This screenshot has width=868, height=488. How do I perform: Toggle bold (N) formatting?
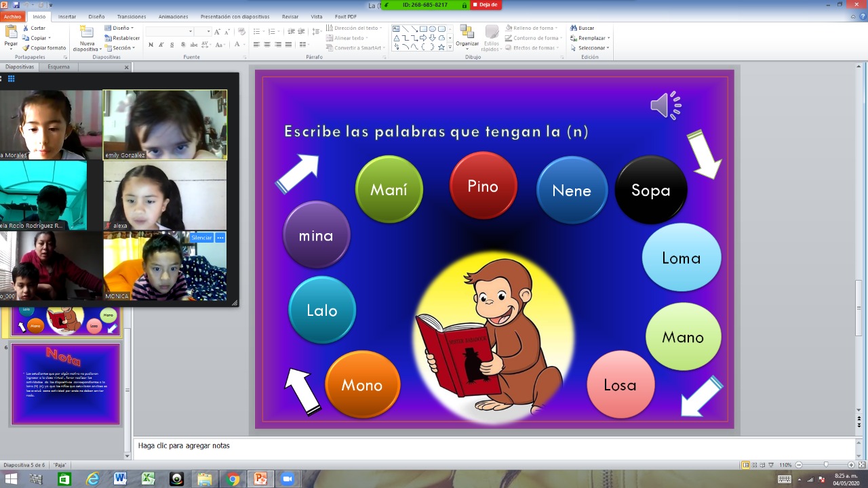point(151,45)
